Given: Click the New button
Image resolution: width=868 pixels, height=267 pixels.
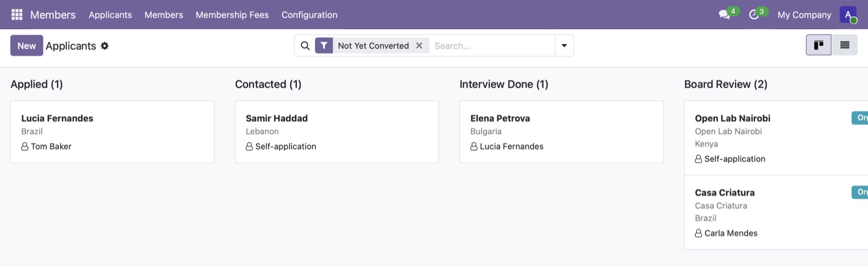Looking at the screenshot, I should coord(27,45).
